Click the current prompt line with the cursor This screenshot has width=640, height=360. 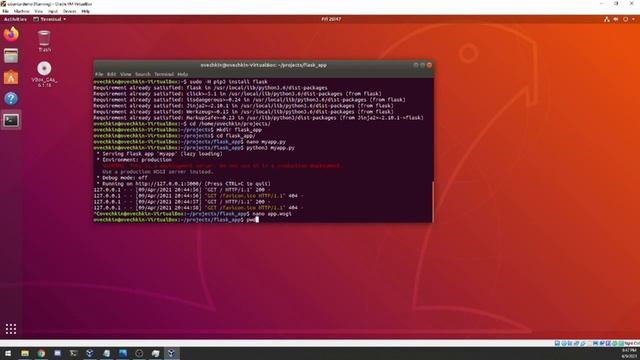(x=176, y=220)
